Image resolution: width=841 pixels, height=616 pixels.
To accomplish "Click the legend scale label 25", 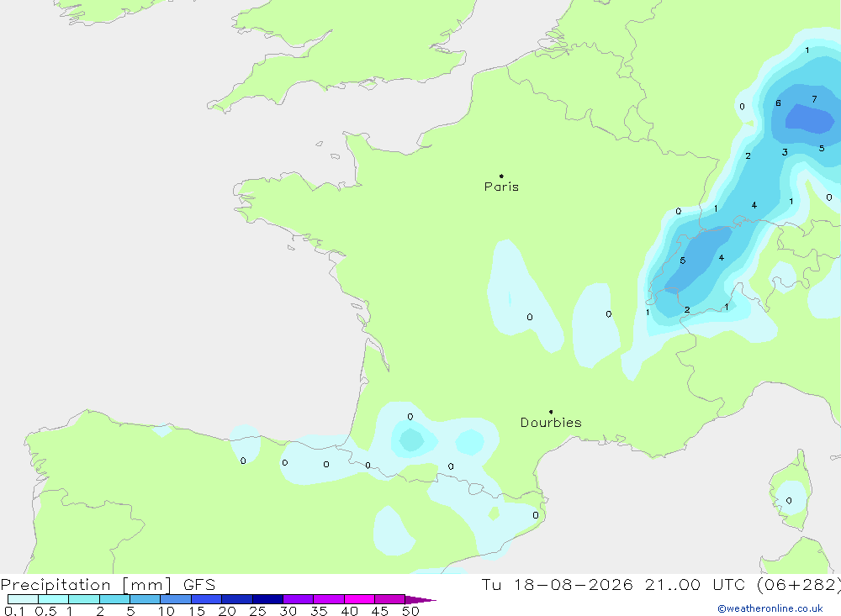I will point(258,611).
